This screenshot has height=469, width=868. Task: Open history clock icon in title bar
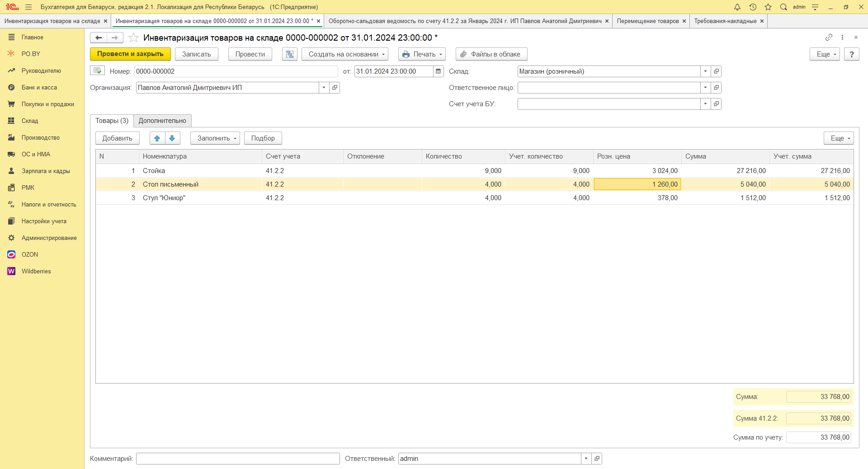[x=753, y=7]
